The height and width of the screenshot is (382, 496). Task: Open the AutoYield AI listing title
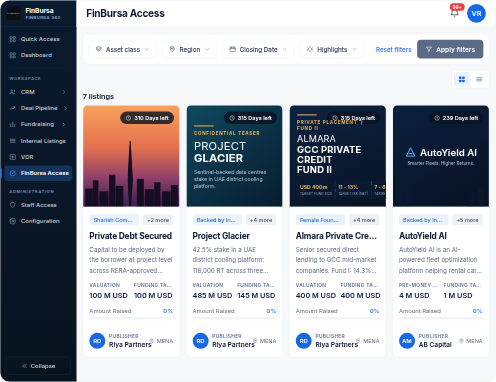(423, 236)
